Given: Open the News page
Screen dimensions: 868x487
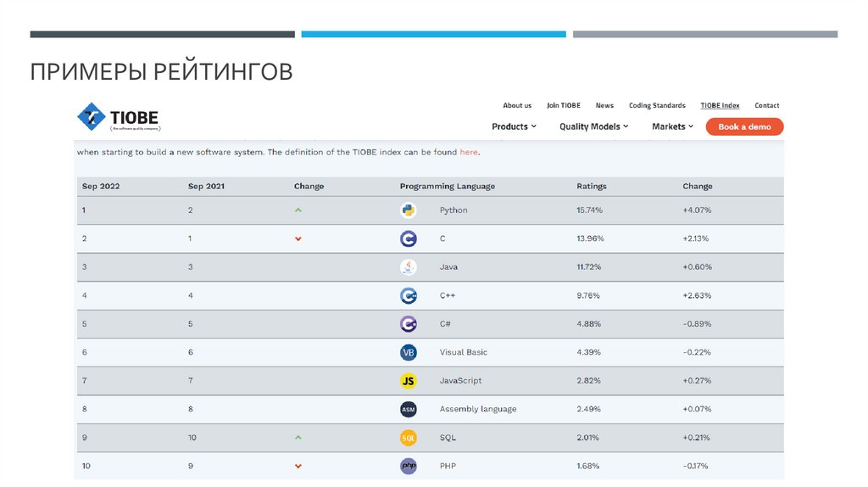Looking at the screenshot, I should click(x=604, y=105).
